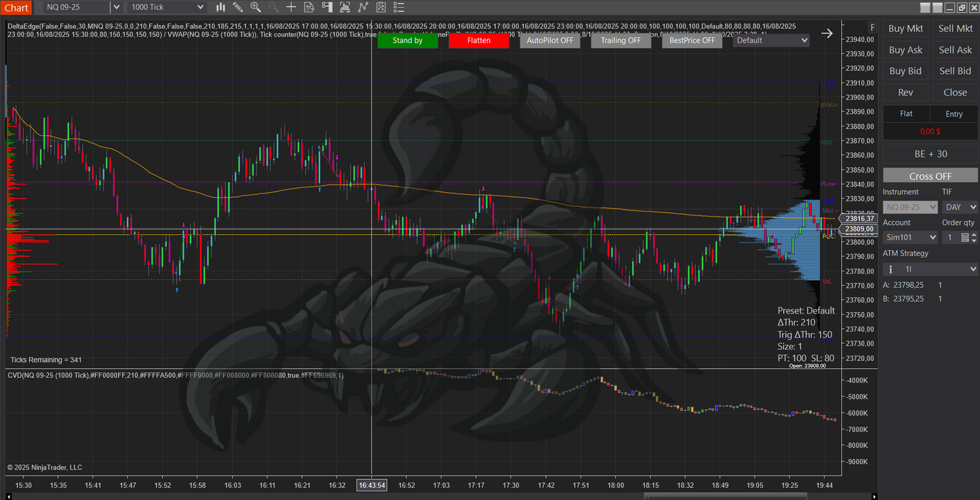Image resolution: width=980 pixels, height=500 pixels.
Task: Click the right arrow to scroll chart
Action: click(827, 33)
